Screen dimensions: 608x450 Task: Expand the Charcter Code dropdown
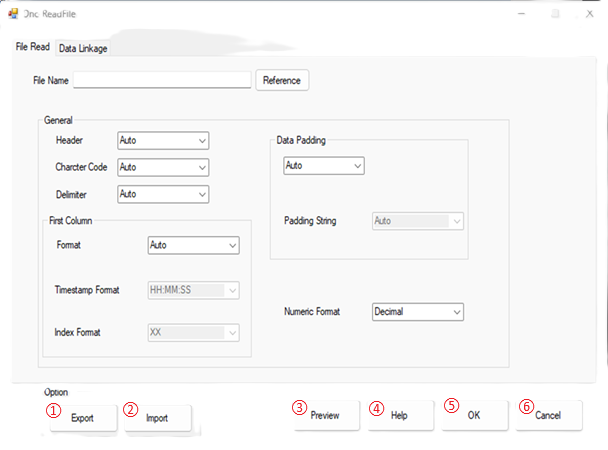pos(163,168)
